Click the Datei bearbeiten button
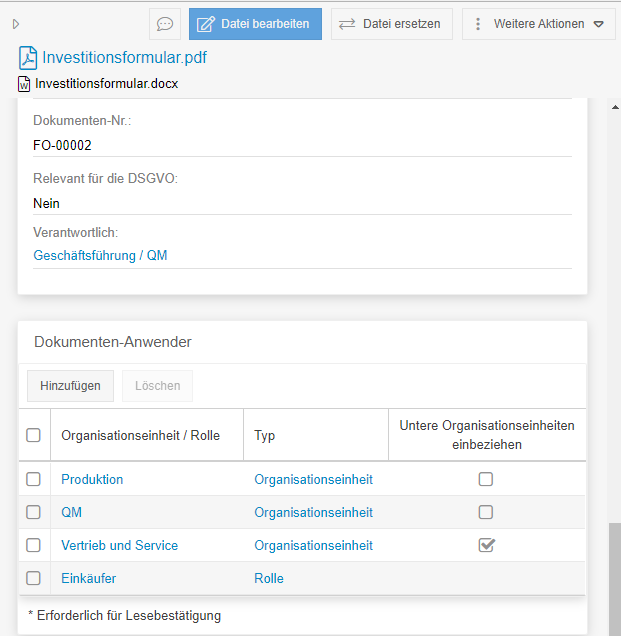The image size is (621, 636). point(255,24)
